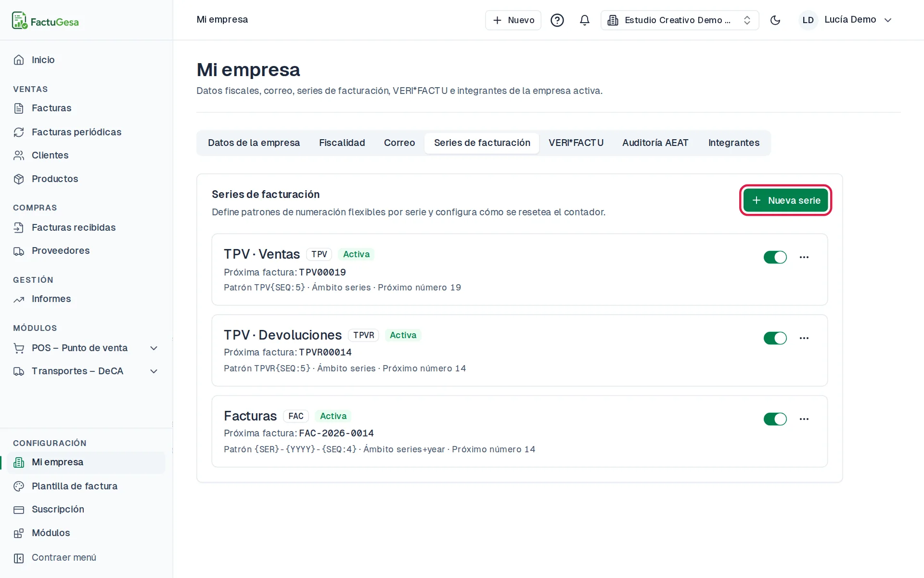Open the LD user avatar
924x578 pixels.
tap(808, 20)
